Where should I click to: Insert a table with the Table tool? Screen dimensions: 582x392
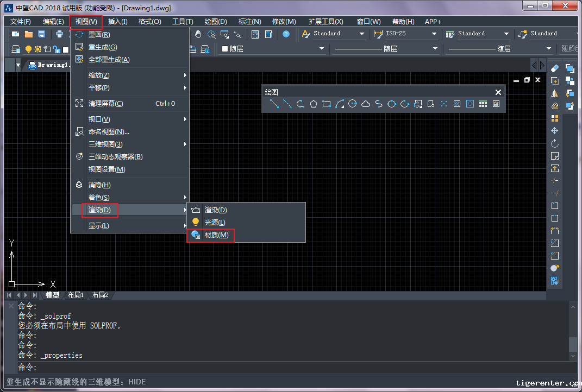point(483,104)
